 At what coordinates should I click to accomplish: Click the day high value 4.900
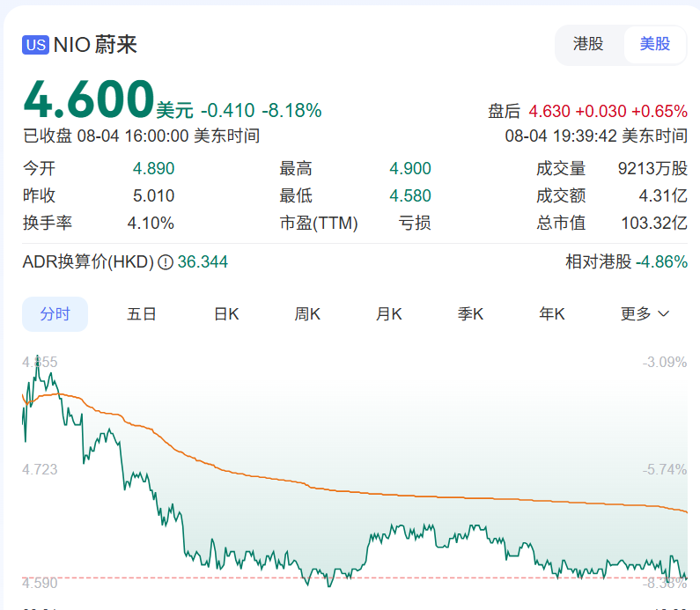tap(410, 169)
